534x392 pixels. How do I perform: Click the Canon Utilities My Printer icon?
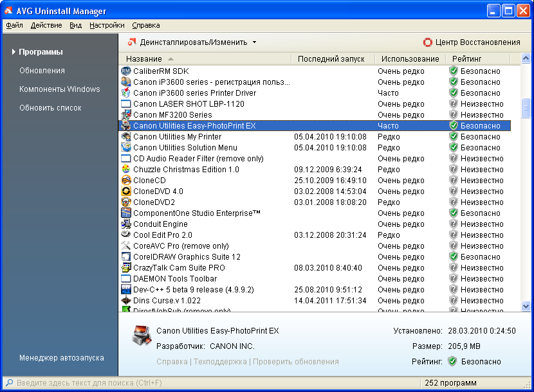(126, 136)
